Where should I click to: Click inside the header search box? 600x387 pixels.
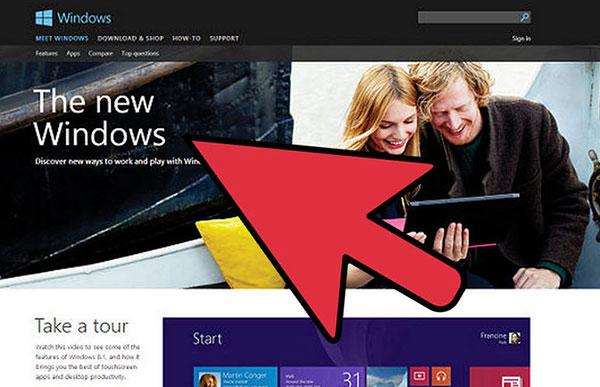click(x=468, y=17)
